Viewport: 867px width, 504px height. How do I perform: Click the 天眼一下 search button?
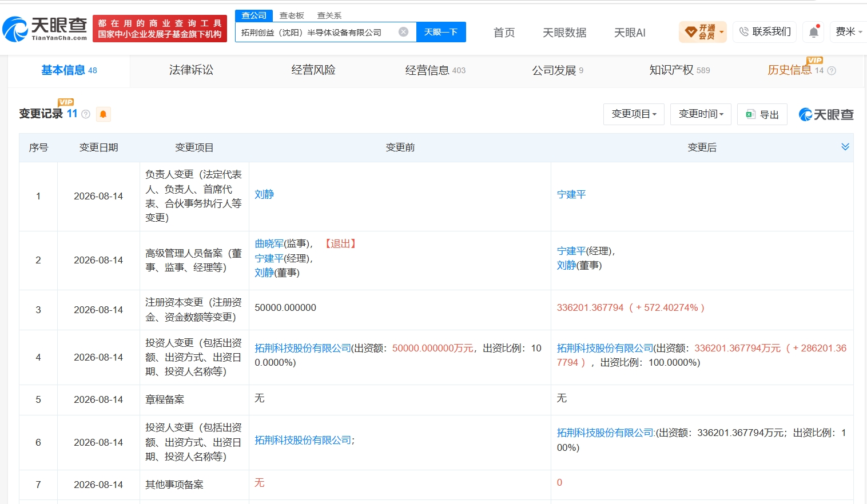[x=441, y=32]
